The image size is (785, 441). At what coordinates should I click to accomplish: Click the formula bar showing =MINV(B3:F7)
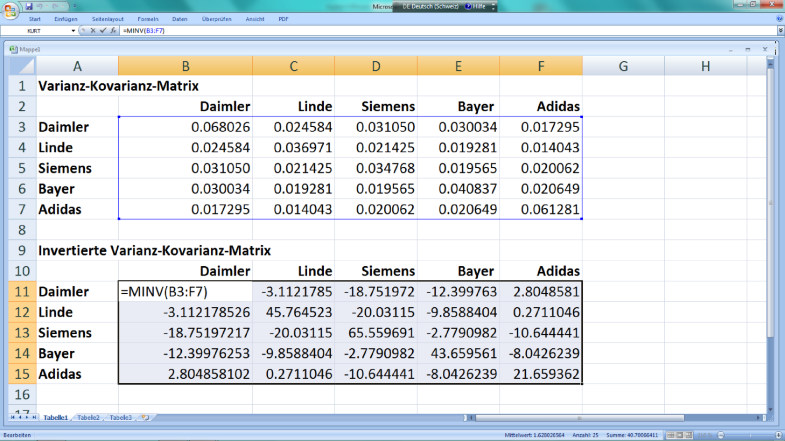click(x=448, y=31)
